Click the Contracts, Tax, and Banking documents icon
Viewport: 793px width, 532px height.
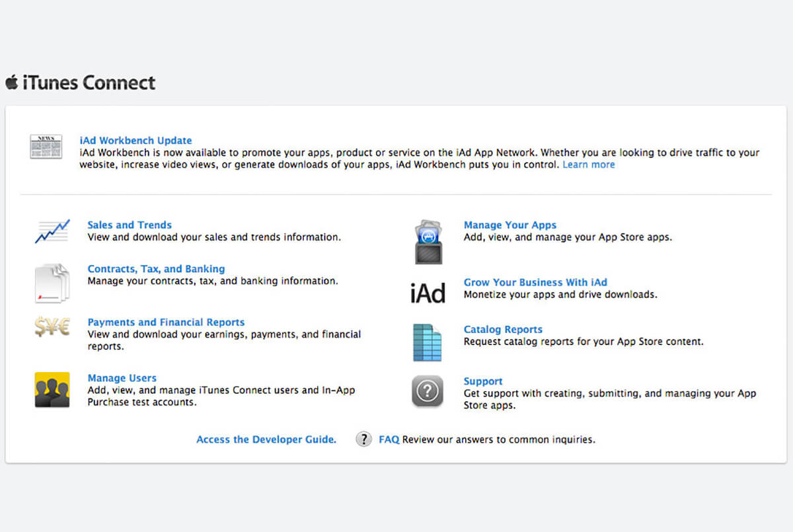pos(52,283)
